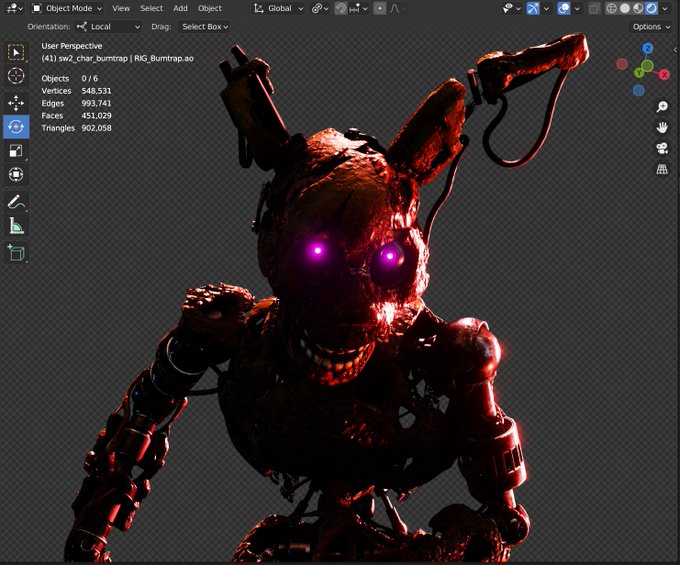680x565 pixels.
Task: Open the proportional falloff dropdown
Action: click(x=396, y=8)
